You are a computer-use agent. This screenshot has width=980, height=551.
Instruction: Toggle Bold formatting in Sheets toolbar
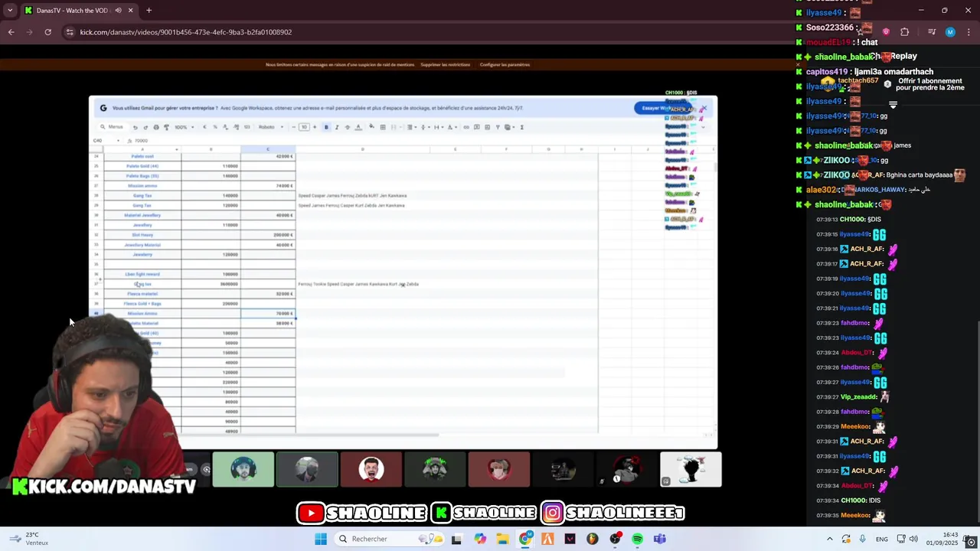coord(326,127)
